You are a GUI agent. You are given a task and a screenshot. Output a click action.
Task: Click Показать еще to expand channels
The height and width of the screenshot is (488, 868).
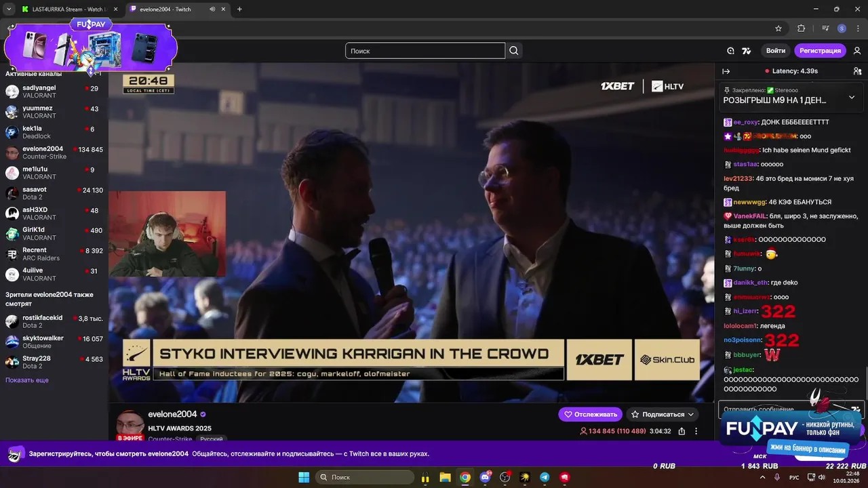(27, 380)
